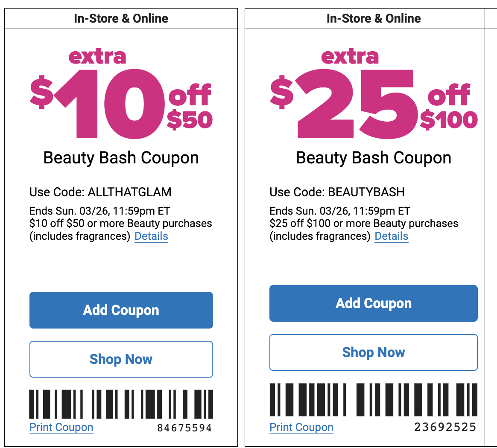Open Details for the $25 off $100 offer
Screen dimensions: 497x448
391,236
